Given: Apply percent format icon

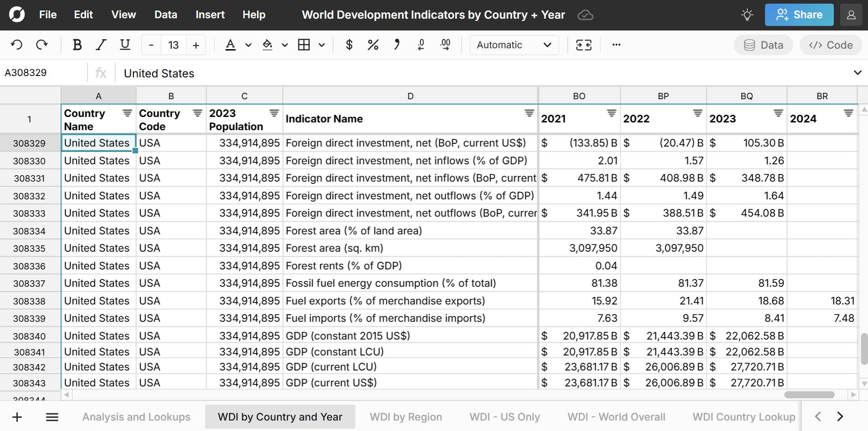Looking at the screenshot, I should [x=373, y=45].
